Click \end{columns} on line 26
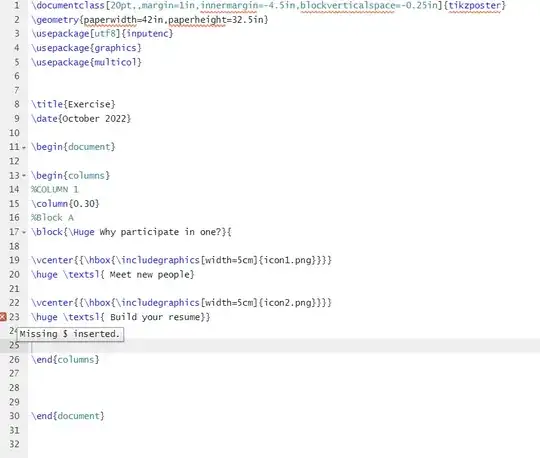The width and height of the screenshot is (540, 458). 65,360
